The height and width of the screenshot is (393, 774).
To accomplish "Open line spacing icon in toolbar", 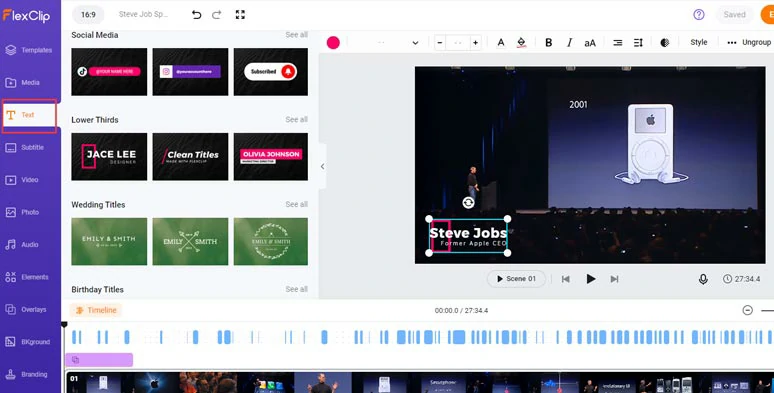I will click(x=638, y=43).
